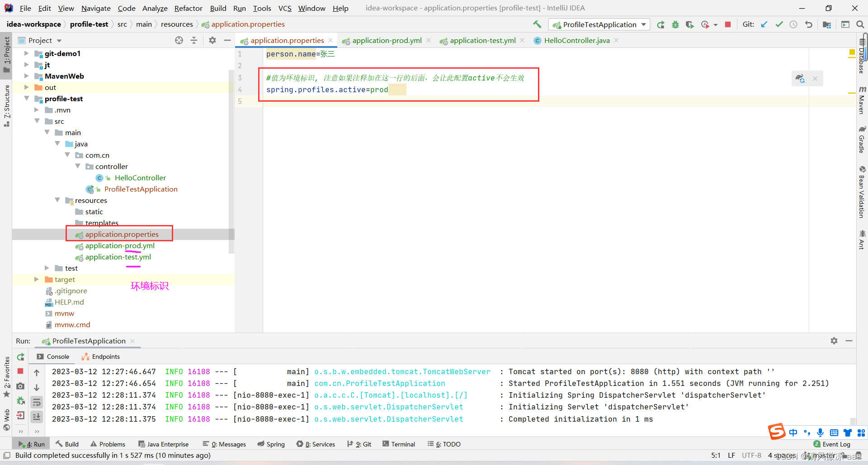Open 9: Git tool window
The width and height of the screenshot is (868, 465).
click(x=359, y=444)
